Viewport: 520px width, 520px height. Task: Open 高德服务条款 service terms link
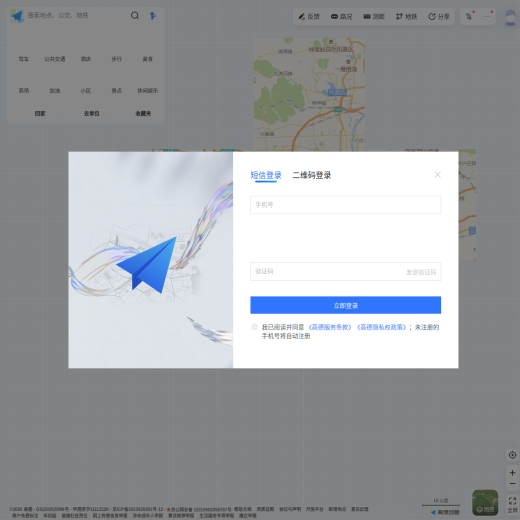coord(330,327)
